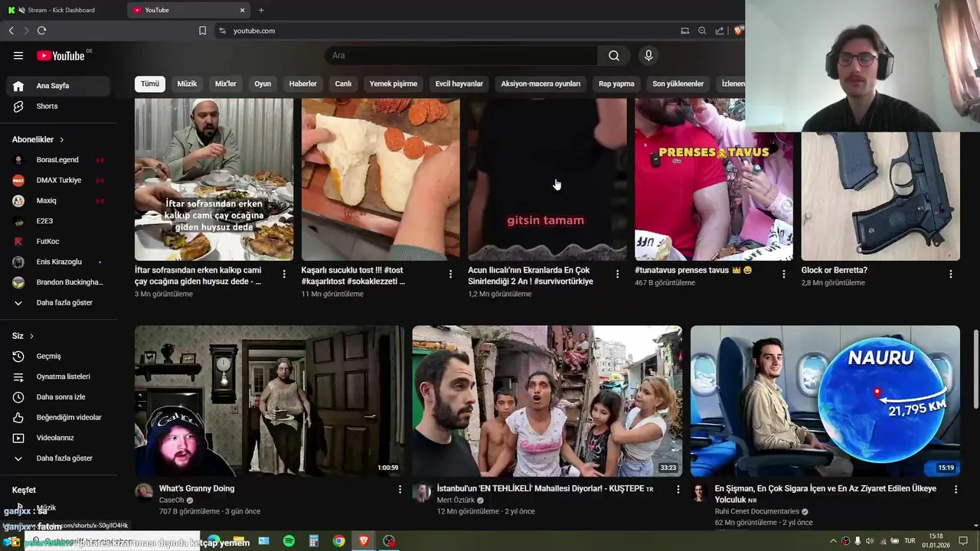The image size is (980, 551).
Task: Open Geçmiş history page
Action: tap(58, 356)
